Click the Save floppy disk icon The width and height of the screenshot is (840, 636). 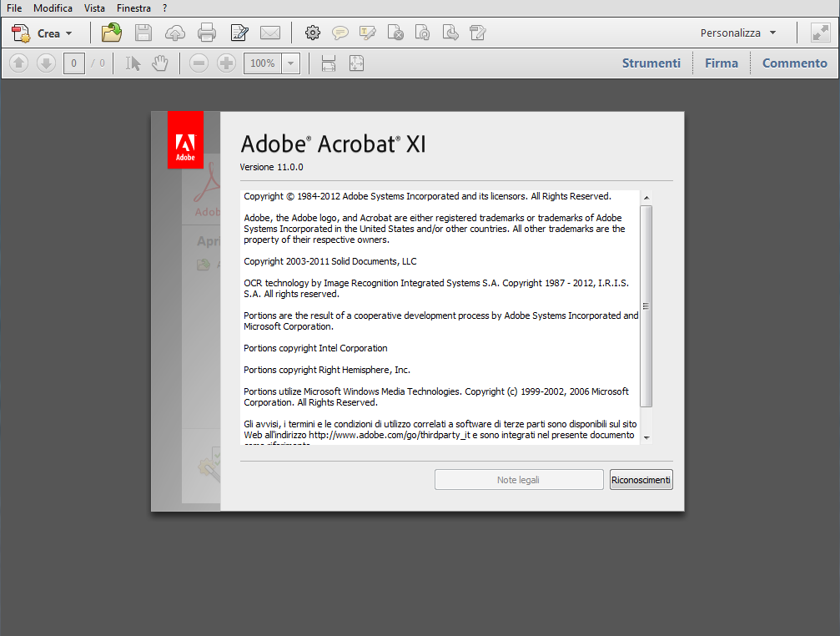pyautogui.click(x=143, y=33)
